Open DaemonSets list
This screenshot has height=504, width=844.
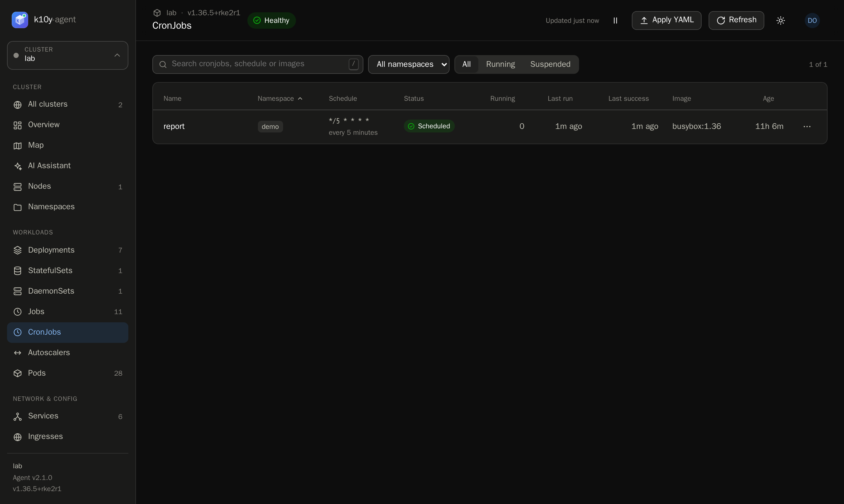[68, 291]
